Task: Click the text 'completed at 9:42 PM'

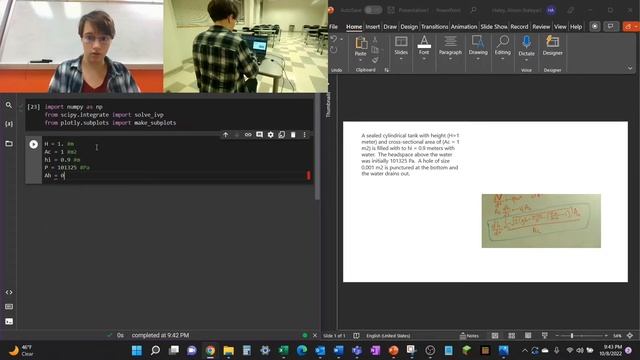Action: 160,336
